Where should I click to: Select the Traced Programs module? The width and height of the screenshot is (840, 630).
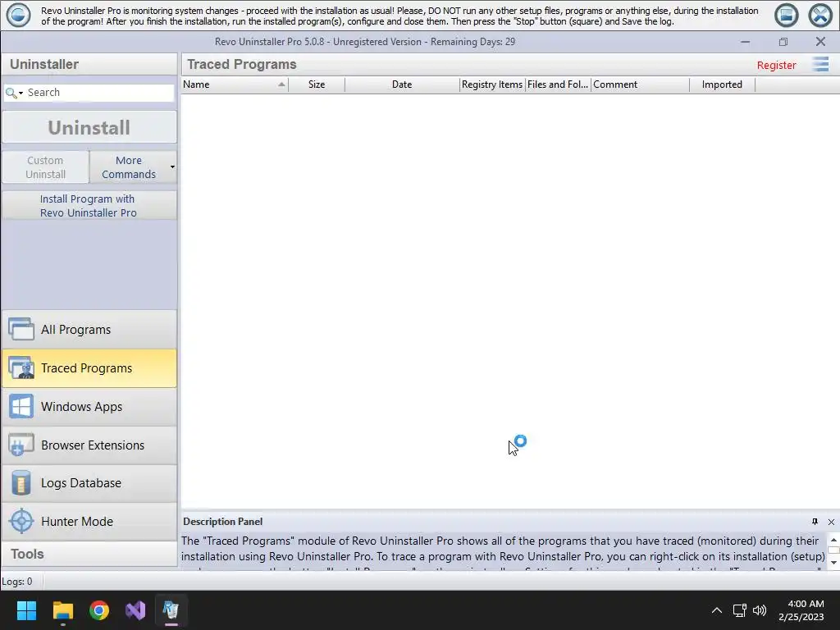point(89,368)
